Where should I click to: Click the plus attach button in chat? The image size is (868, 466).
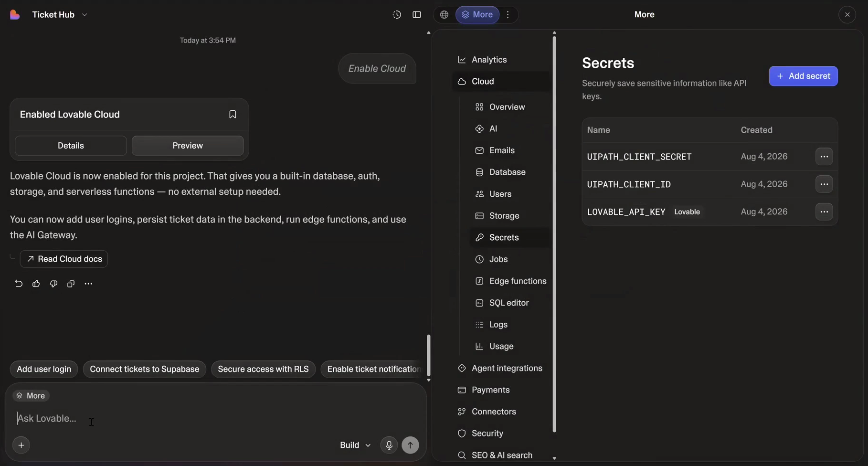pyautogui.click(x=21, y=445)
